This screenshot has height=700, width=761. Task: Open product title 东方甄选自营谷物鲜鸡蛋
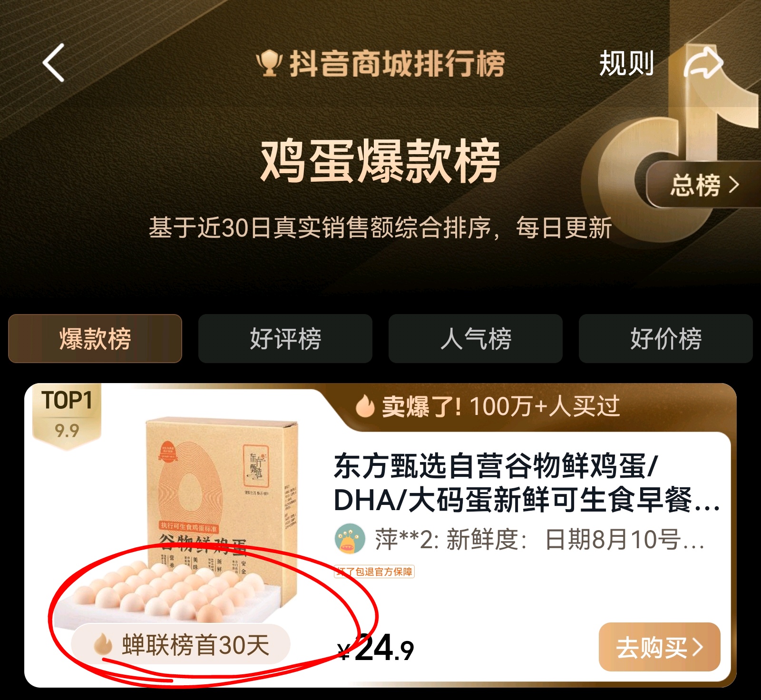[526, 483]
